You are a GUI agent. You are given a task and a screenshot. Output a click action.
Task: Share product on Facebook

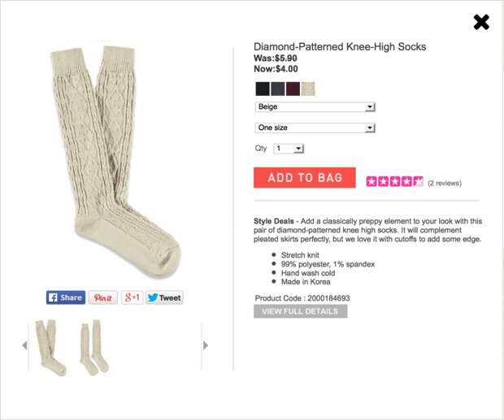[66, 297]
